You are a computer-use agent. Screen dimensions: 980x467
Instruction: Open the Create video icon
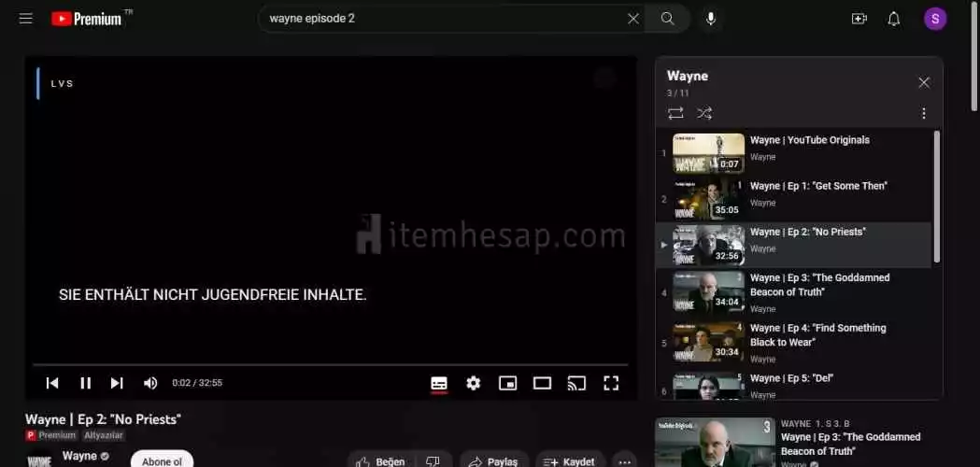859,19
